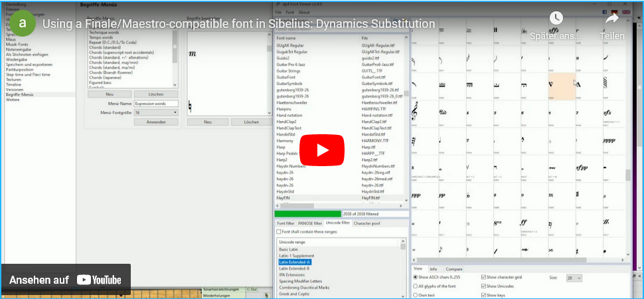Viewport: 644px width, 299px height.
Task: Open the channel avatar with letter a
Action: click(x=25, y=23)
